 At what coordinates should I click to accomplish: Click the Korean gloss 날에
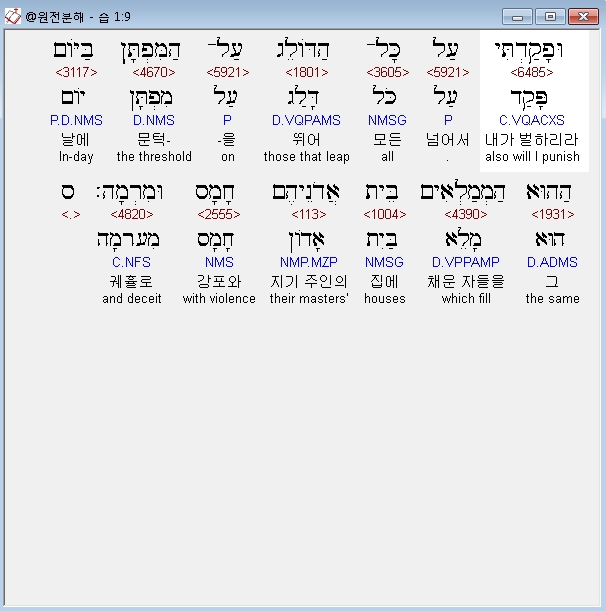(76, 140)
